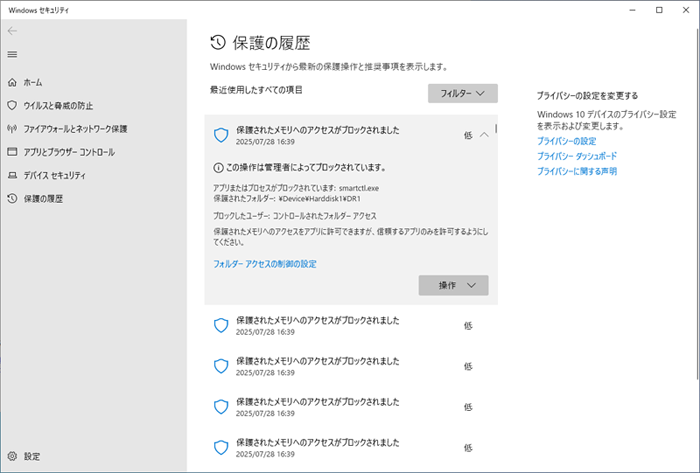Image resolution: width=700 pixels, height=473 pixels.
Task: Open プライバシーに関する声明 link
Action: pyautogui.click(x=577, y=171)
